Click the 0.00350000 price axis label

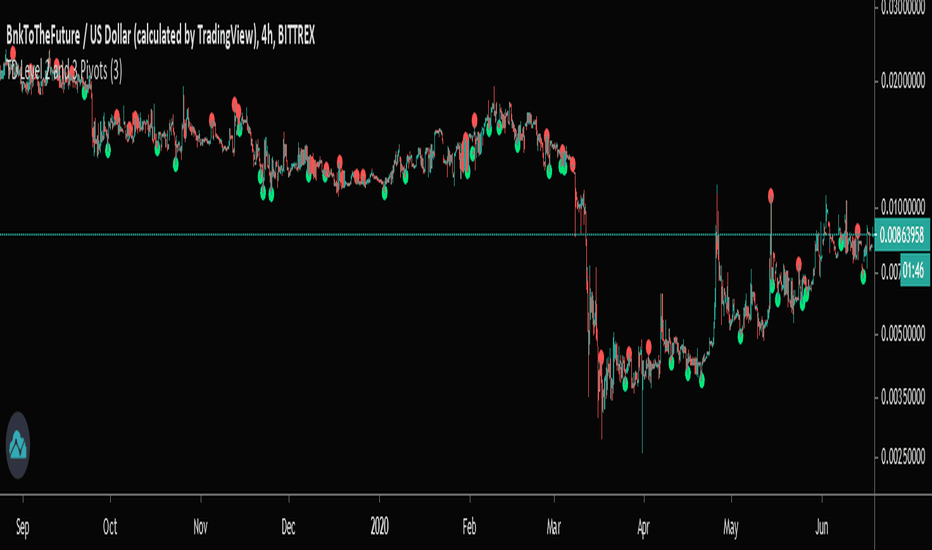click(902, 397)
